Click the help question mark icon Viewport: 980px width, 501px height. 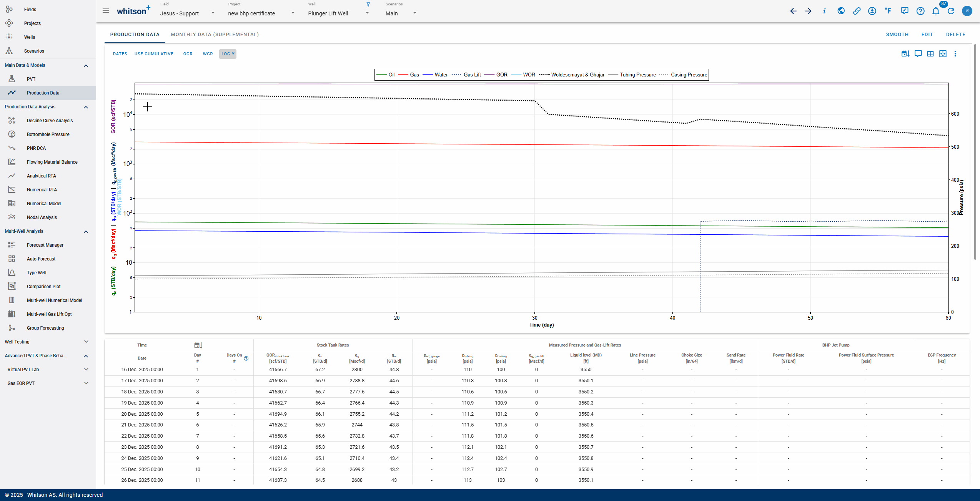click(920, 11)
